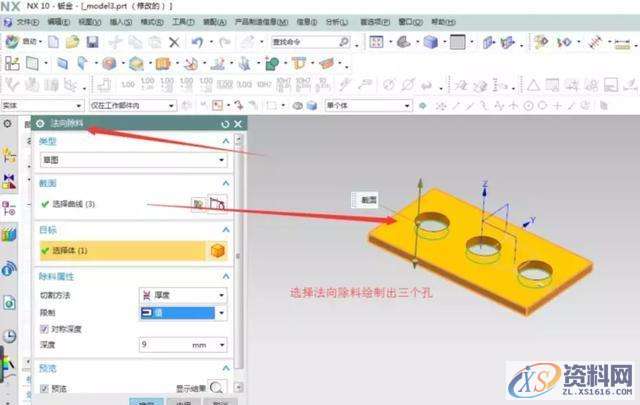This screenshot has height=405, width=640.
Task: Collapse the 截面 section
Action: (x=226, y=183)
